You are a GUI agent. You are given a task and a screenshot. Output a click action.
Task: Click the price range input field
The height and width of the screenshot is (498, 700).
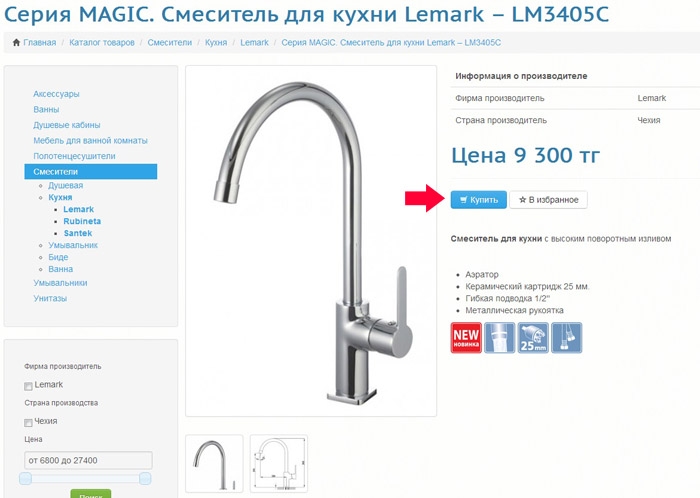point(88,460)
